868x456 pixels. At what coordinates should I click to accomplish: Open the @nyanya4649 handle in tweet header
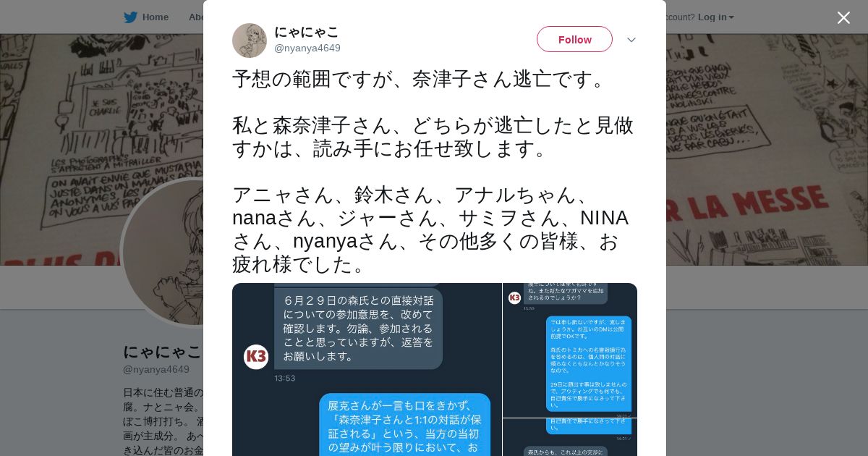pyautogui.click(x=307, y=48)
